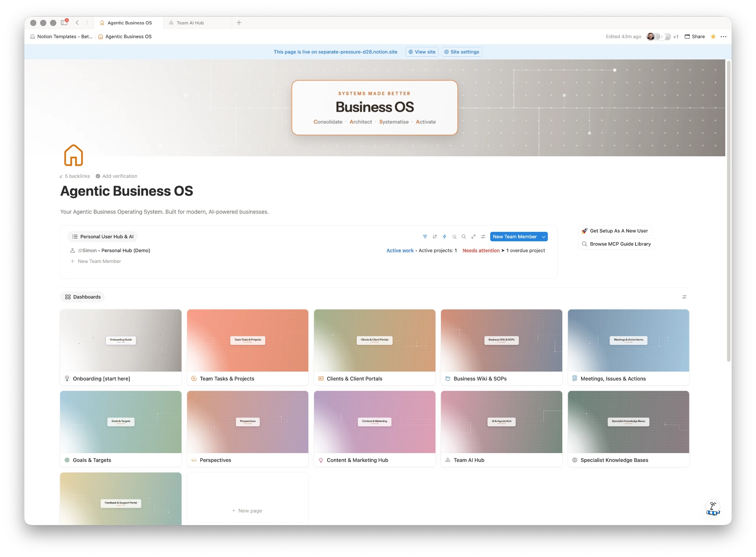756x557 pixels.
Task: Toggle the favorite star icon in top bar
Action: coord(713,37)
